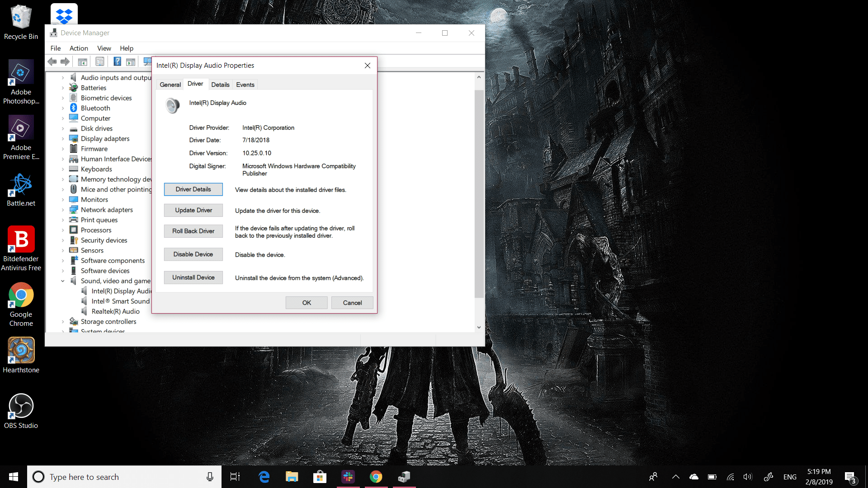868x488 pixels.
Task: Expand the Disk drives category
Action: tap(63, 128)
